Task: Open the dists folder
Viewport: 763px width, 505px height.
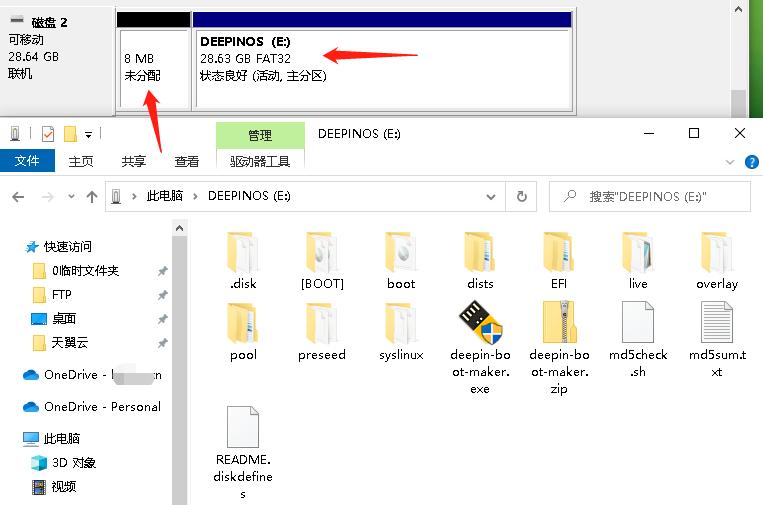Action: coord(480,261)
